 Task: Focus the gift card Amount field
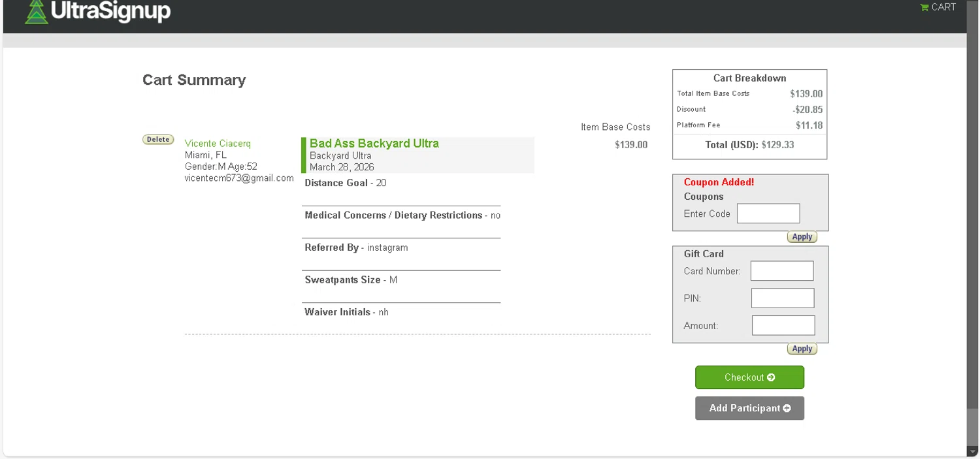pos(783,325)
